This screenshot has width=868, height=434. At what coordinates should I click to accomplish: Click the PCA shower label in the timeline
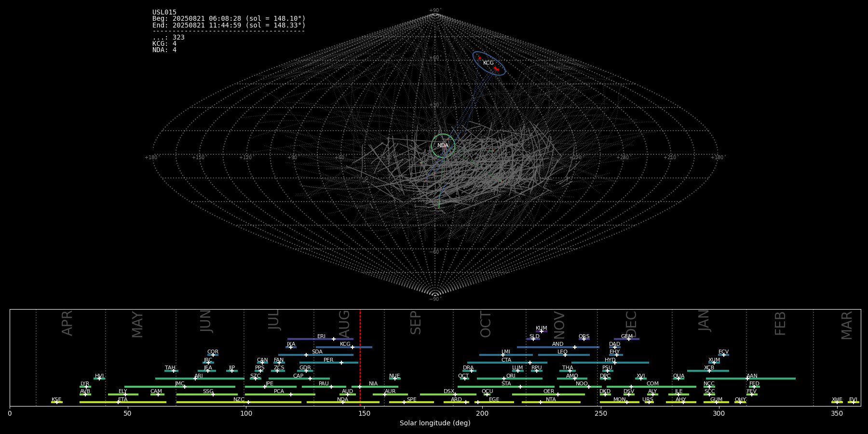pyautogui.click(x=279, y=392)
